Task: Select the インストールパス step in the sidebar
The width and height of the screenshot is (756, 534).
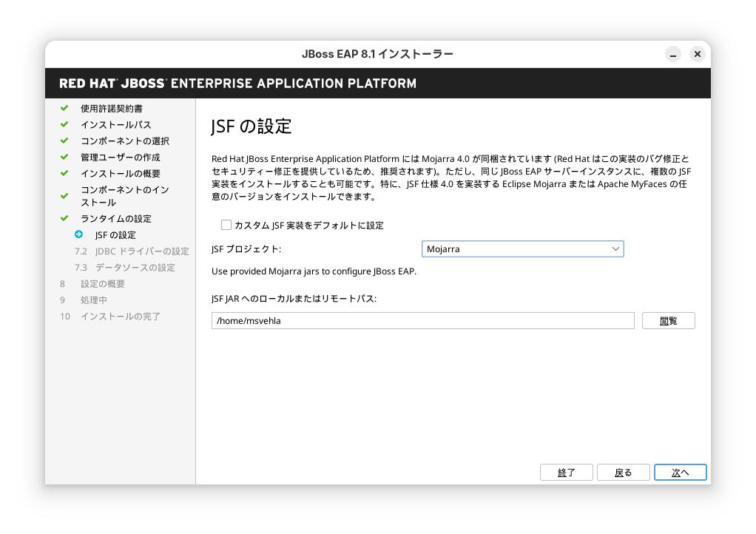Action: coord(115,125)
